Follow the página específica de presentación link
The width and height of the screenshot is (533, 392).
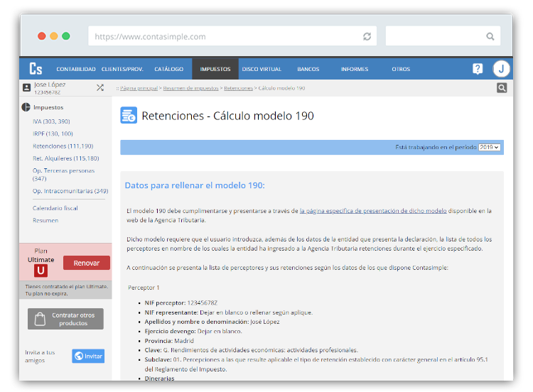click(373, 211)
